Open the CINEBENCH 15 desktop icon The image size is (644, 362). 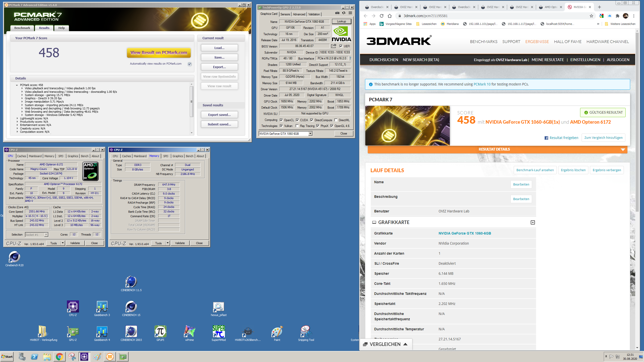point(131,309)
